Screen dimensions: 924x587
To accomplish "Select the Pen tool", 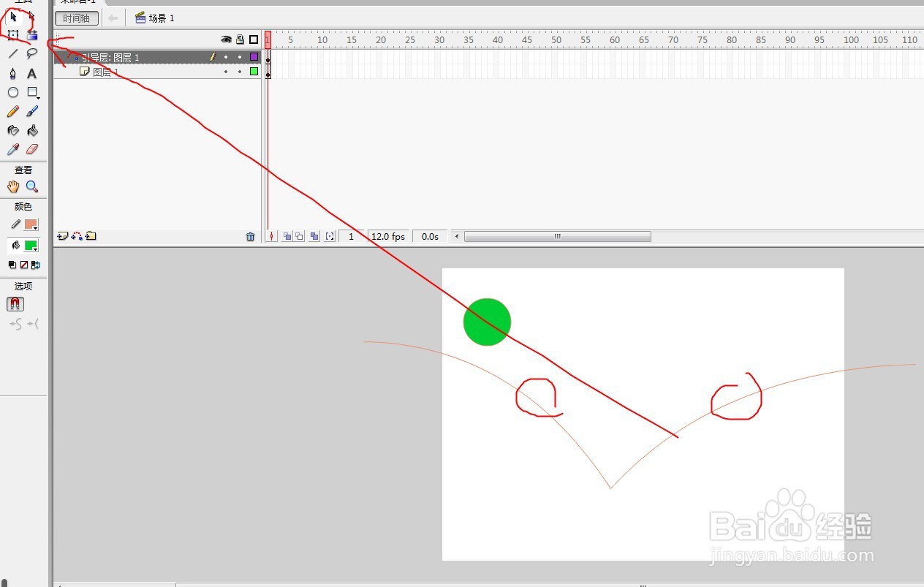I will [13, 73].
